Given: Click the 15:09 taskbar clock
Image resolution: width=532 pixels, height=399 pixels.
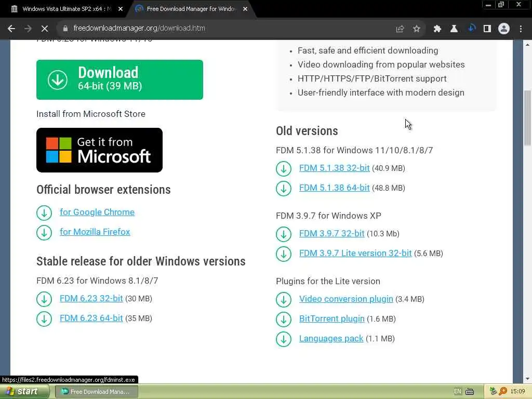Looking at the screenshot, I should (x=518, y=392).
